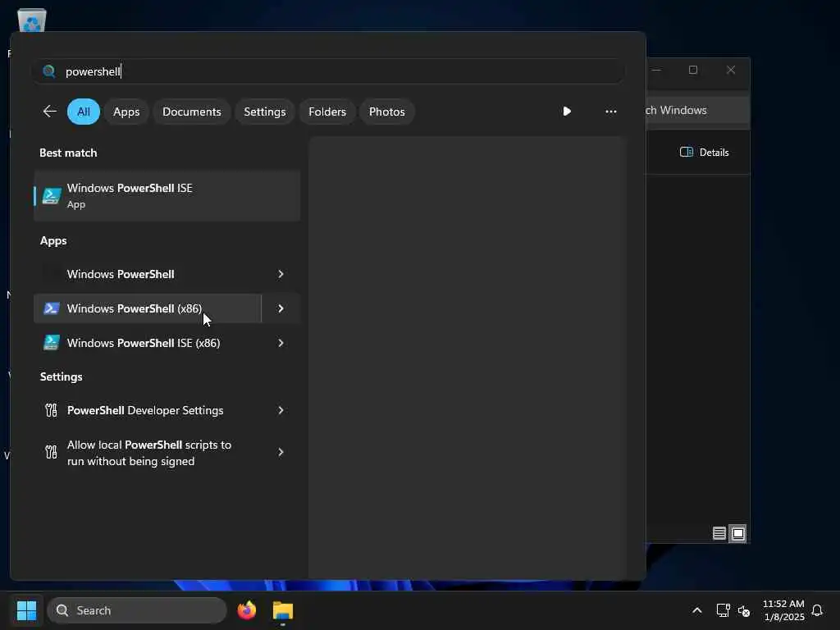The width and height of the screenshot is (840, 630).
Task: Expand chevron for Allow local PowerShell scripts
Action: point(281,453)
